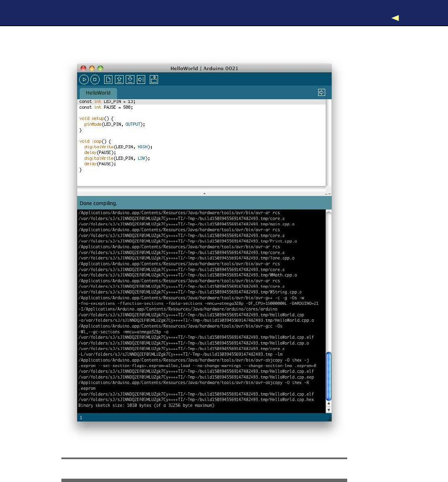Viewport: 448px width, 482px height.
Task: Click line 'const int LED_PIN = 13;'
Action: (x=107, y=101)
